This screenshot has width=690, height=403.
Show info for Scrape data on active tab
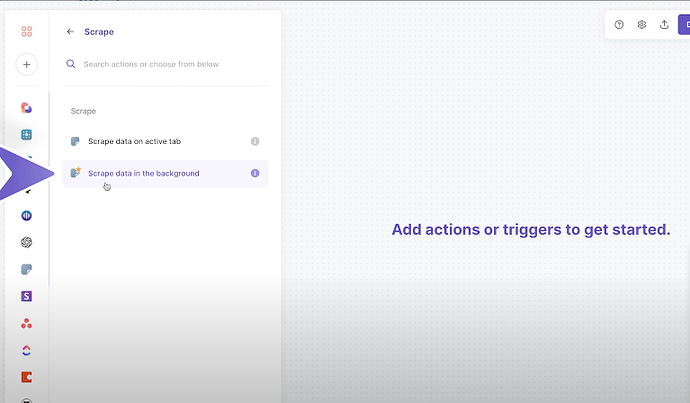(x=255, y=141)
